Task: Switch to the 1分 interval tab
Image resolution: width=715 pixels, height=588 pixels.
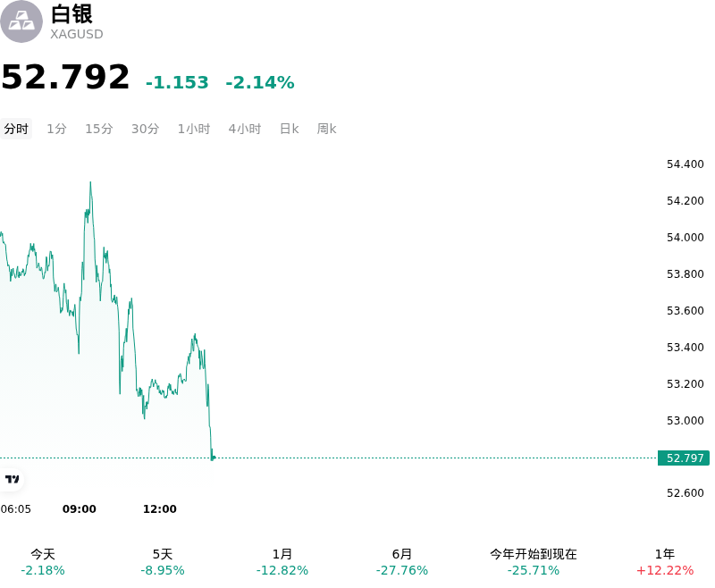Action: pyautogui.click(x=56, y=129)
